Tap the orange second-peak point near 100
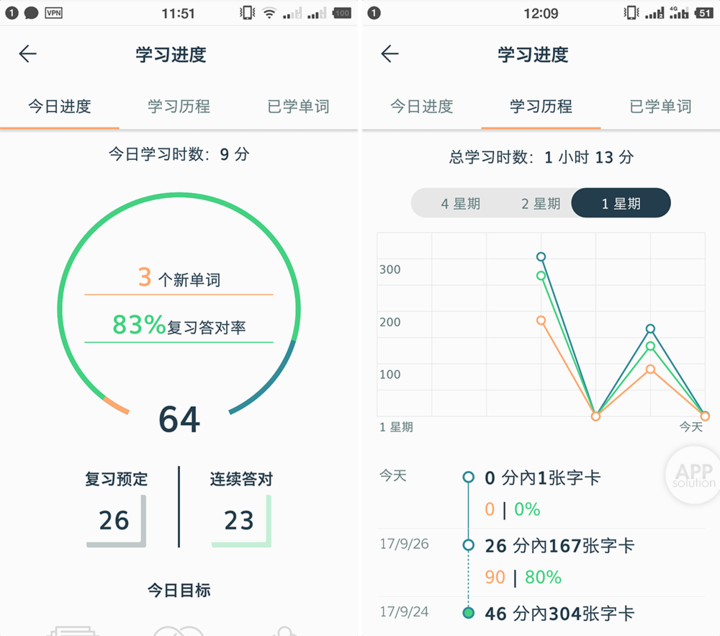 tap(650, 369)
